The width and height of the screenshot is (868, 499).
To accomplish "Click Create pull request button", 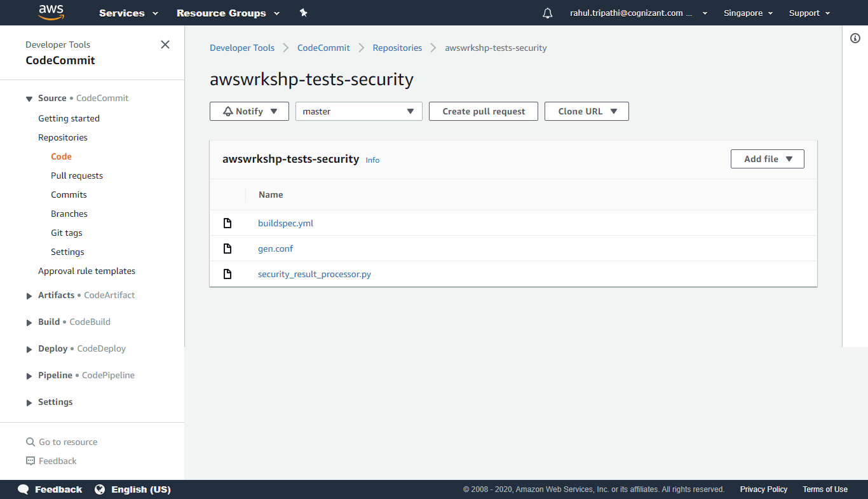I will click(484, 111).
